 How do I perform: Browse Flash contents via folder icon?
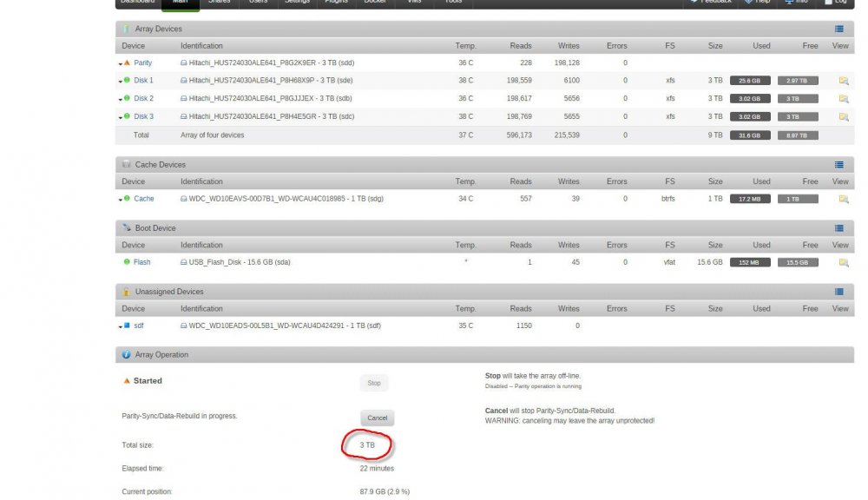click(x=844, y=262)
